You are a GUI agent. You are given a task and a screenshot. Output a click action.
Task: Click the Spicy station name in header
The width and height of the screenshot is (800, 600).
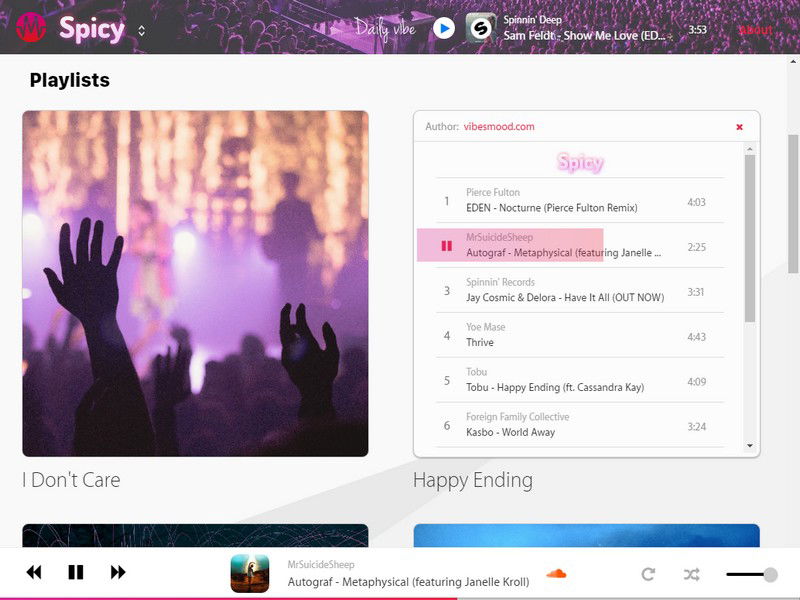click(92, 29)
